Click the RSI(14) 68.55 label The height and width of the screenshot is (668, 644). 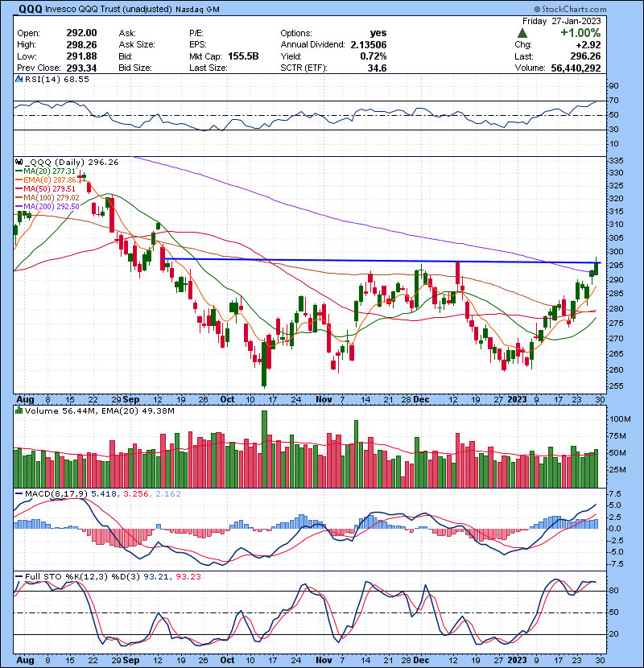pos(57,79)
